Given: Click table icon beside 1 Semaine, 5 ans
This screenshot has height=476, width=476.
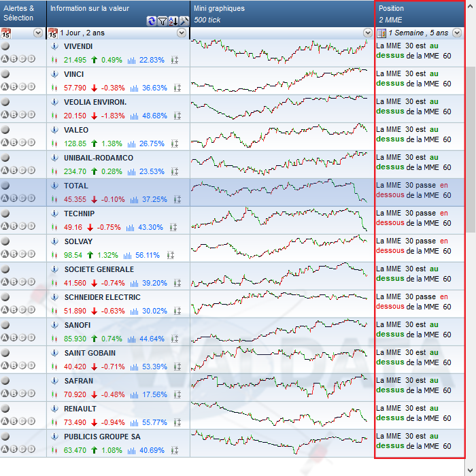Looking at the screenshot, I should (x=381, y=33).
